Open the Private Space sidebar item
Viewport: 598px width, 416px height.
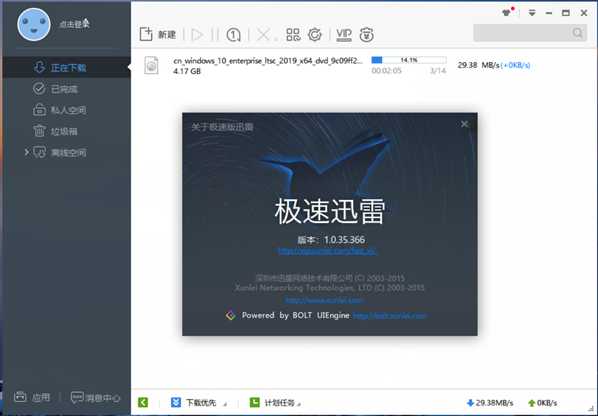click(66, 110)
